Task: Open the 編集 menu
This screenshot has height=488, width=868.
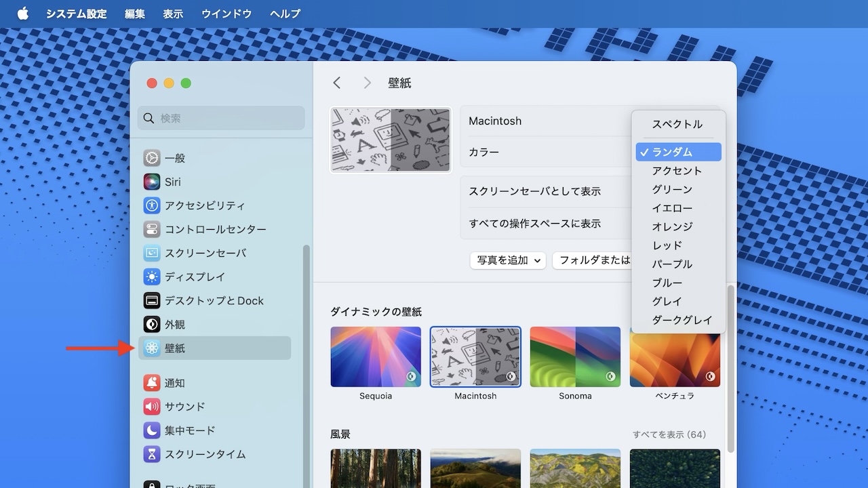Action: tap(135, 14)
